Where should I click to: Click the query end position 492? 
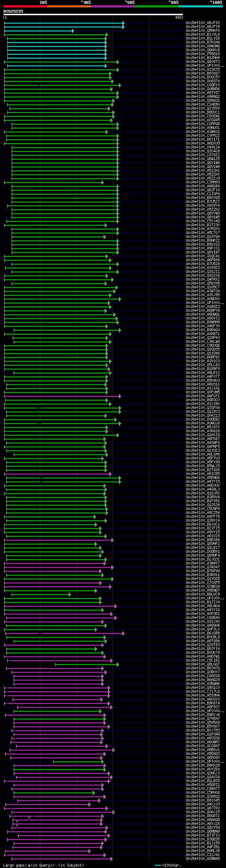(178, 17)
